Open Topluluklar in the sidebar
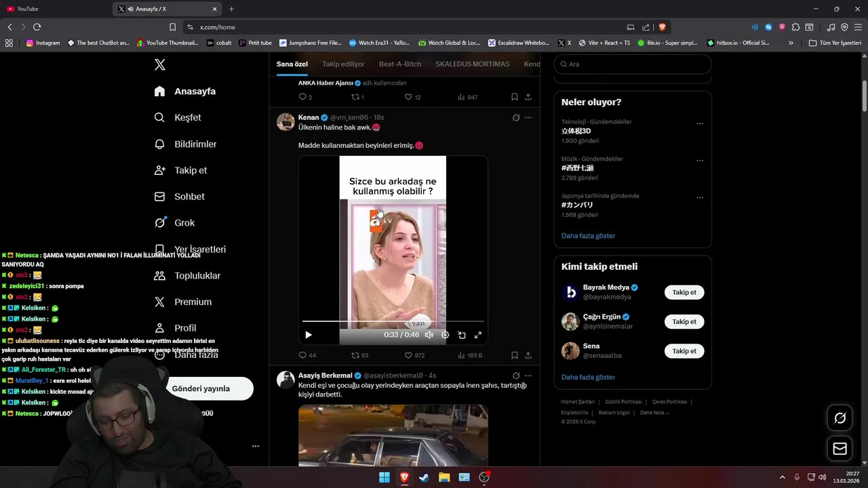868x488 pixels. tap(187, 275)
